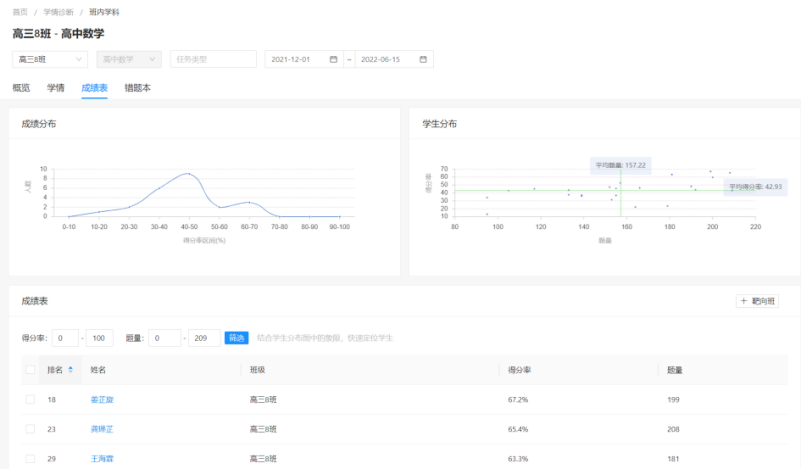The image size is (801, 469).
Task: Select the 成绩表 tab
Action: 95,88
